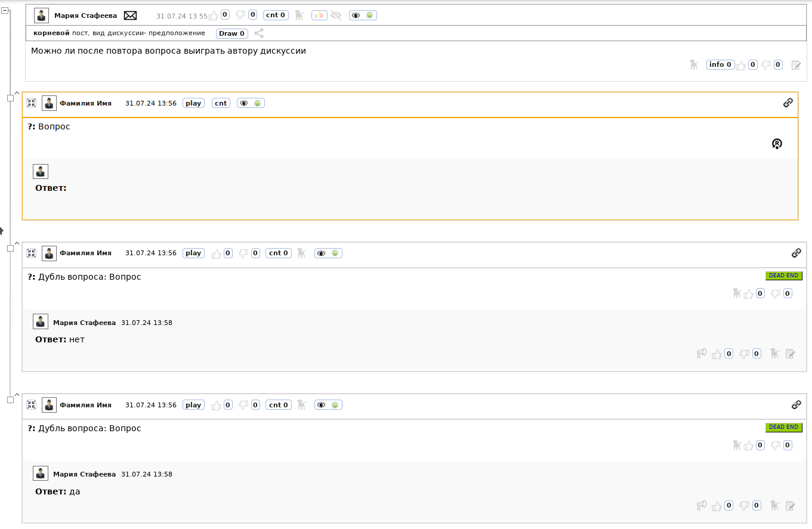Click play button in post answered нет

pyautogui.click(x=193, y=253)
